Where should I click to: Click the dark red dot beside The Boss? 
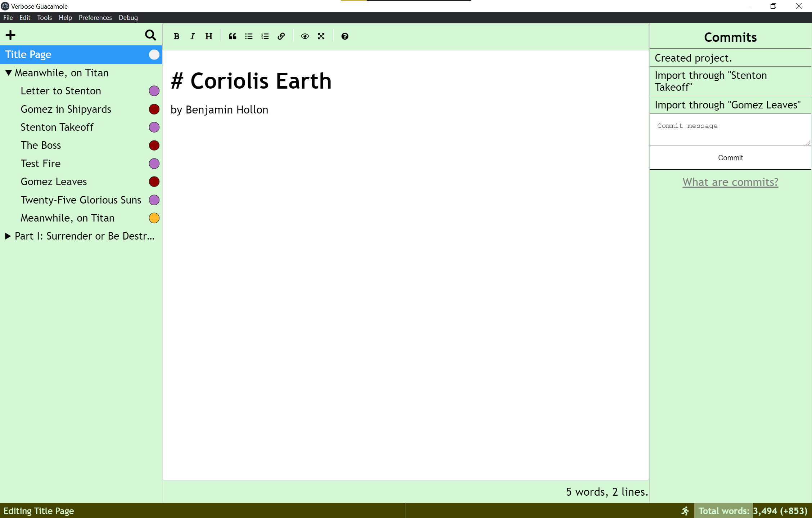point(154,146)
